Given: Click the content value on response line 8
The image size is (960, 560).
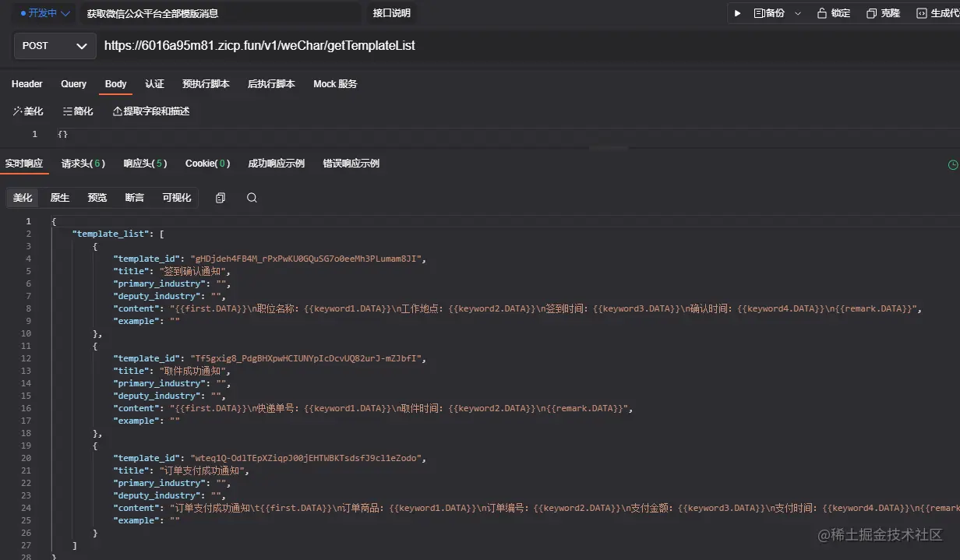Looking at the screenshot, I should coord(544,308).
